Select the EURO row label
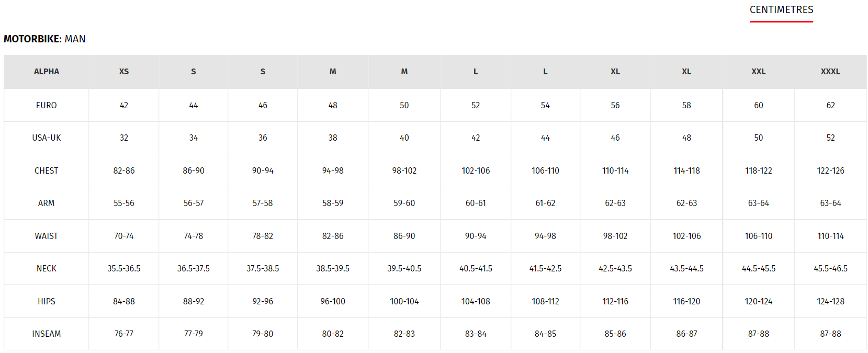The image size is (868, 353). (x=47, y=105)
